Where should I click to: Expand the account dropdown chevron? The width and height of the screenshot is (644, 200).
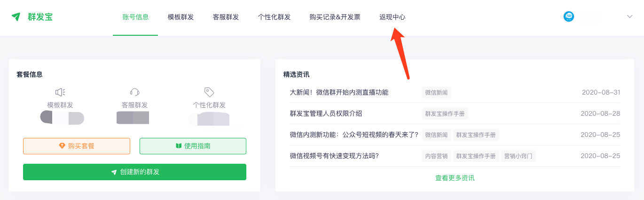(x=630, y=16)
